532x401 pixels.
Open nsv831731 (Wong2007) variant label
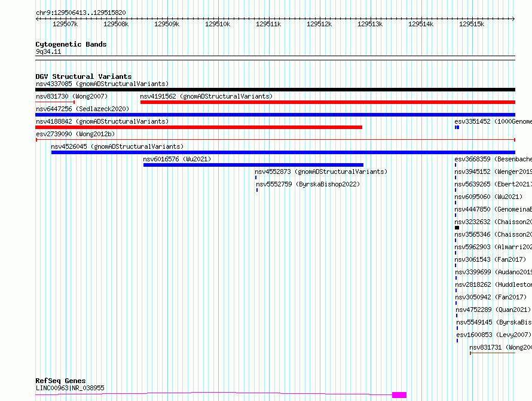tap(500, 347)
